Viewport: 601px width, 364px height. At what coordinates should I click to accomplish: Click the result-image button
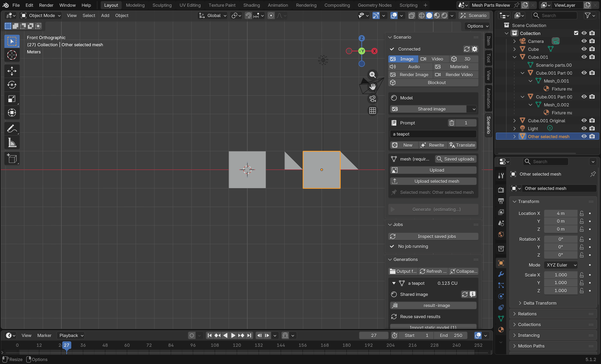433,305
